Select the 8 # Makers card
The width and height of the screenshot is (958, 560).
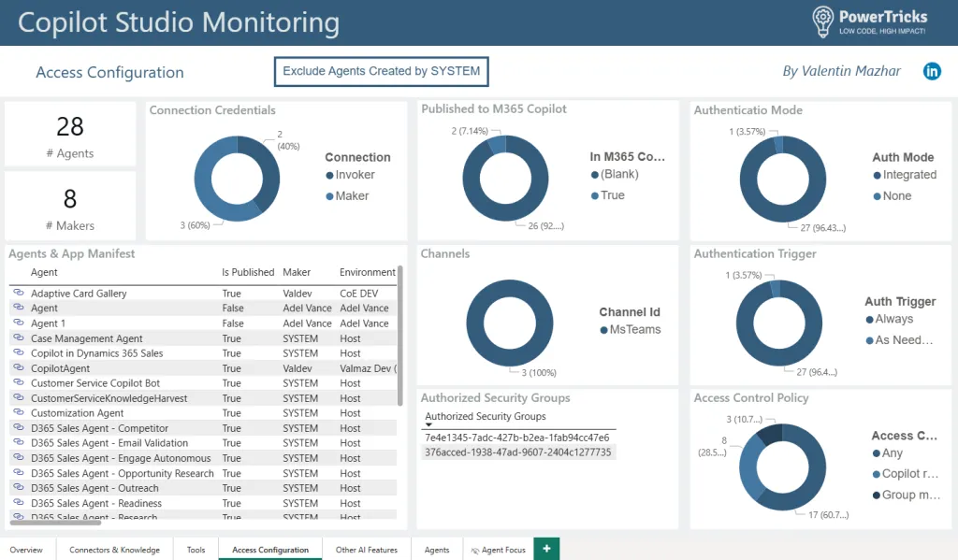70,206
